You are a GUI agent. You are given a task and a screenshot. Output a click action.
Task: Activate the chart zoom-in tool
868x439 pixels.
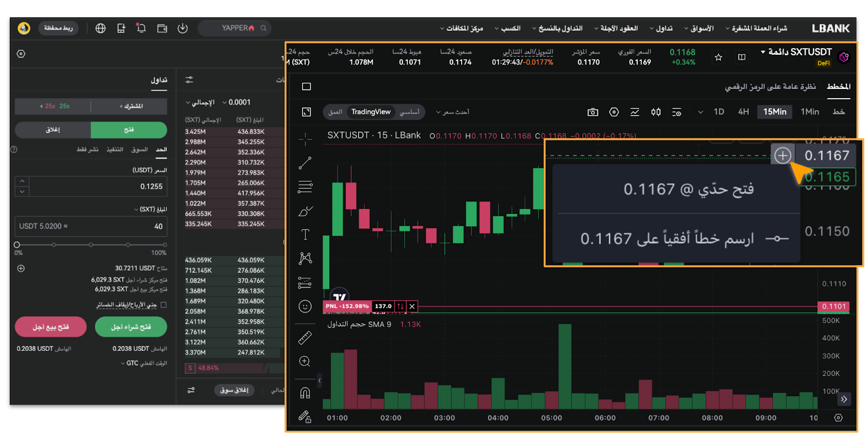(x=305, y=362)
